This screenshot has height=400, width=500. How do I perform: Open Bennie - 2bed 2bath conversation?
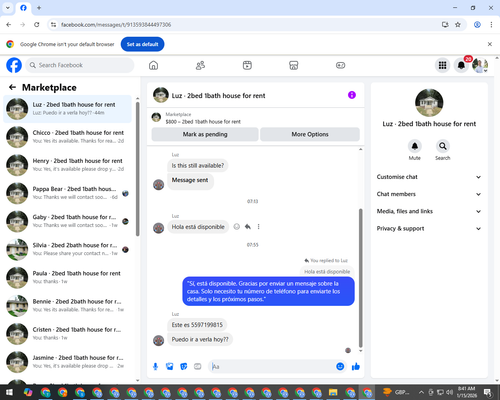coord(68,305)
